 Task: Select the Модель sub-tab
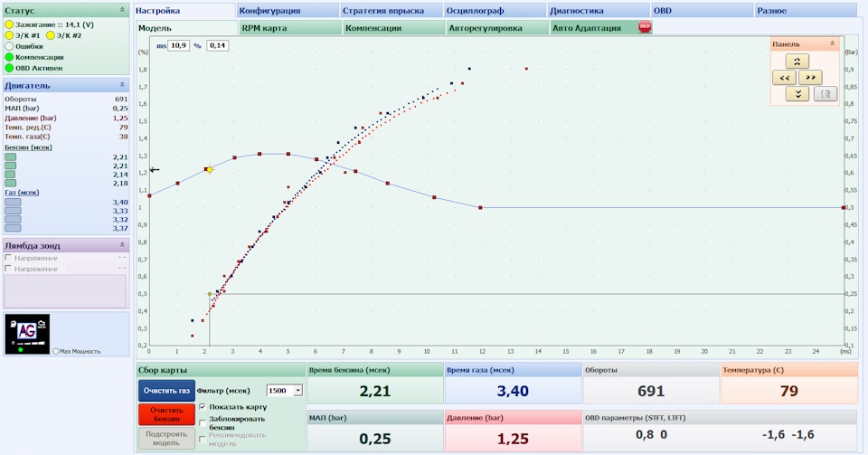click(x=187, y=28)
